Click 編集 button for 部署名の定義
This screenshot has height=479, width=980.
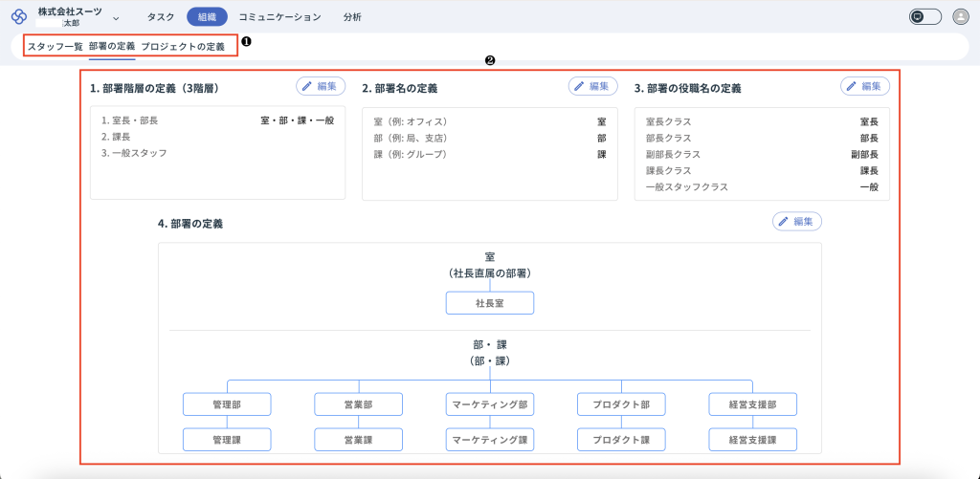592,86
